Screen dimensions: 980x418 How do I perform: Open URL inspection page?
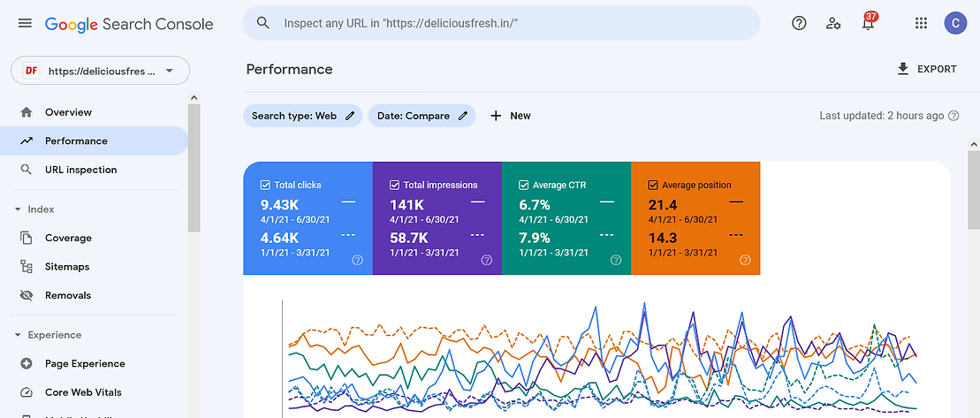80,170
